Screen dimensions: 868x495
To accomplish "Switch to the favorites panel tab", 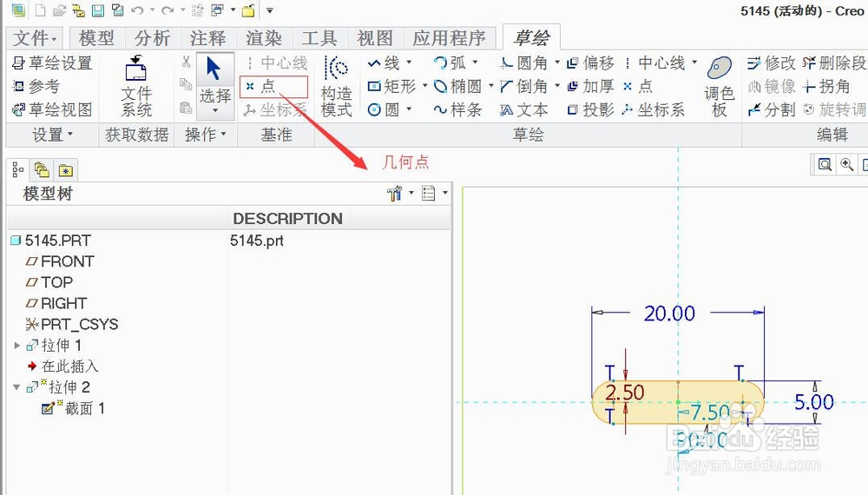I will tap(65, 170).
